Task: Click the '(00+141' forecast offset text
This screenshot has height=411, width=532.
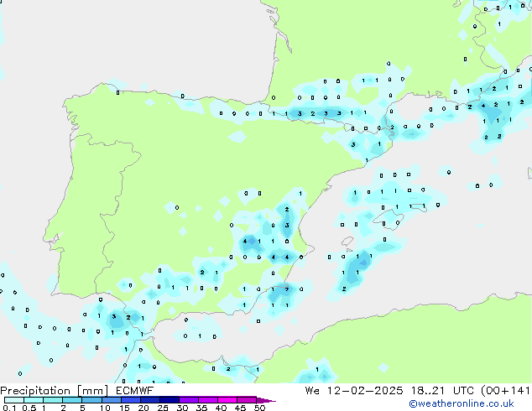Action: point(505,391)
